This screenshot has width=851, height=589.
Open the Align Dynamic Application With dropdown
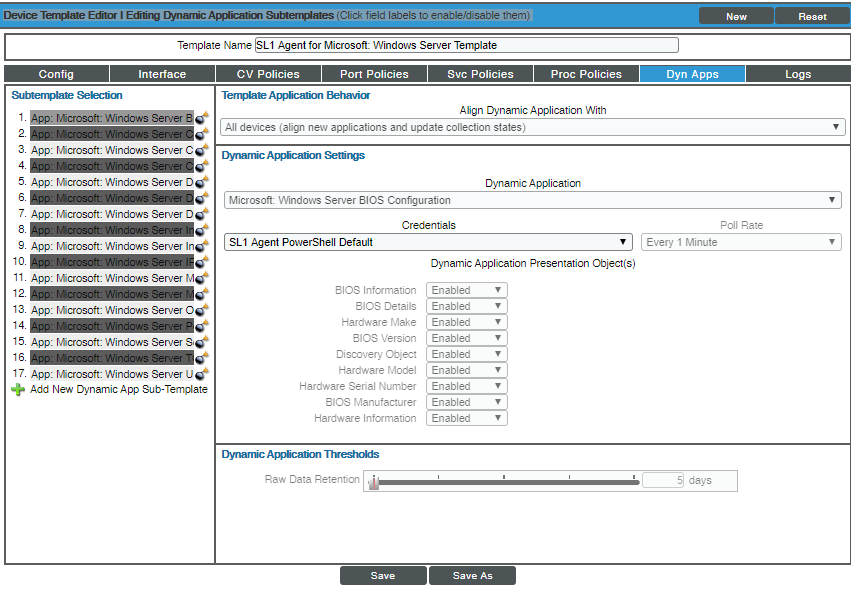[x=532, y=128]
